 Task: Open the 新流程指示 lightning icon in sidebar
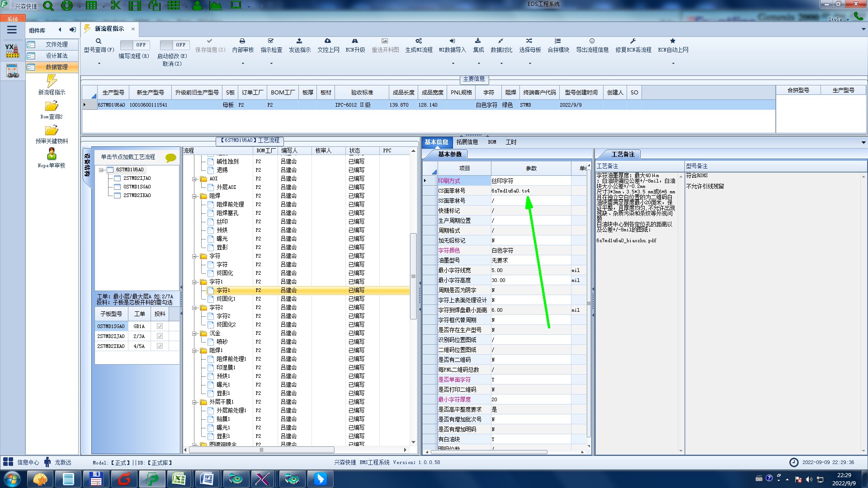click(52, 81)
